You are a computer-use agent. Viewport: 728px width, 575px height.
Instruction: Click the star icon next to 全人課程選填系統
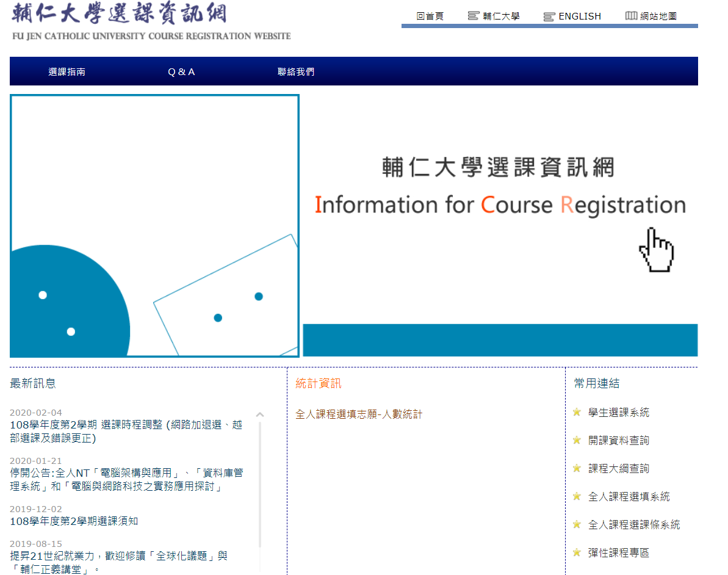577,496
